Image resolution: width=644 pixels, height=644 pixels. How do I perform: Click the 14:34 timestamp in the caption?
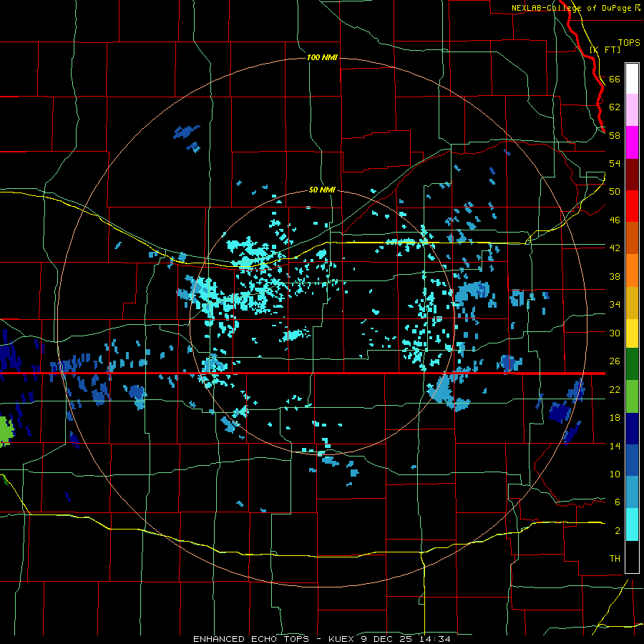pos(435,639)
